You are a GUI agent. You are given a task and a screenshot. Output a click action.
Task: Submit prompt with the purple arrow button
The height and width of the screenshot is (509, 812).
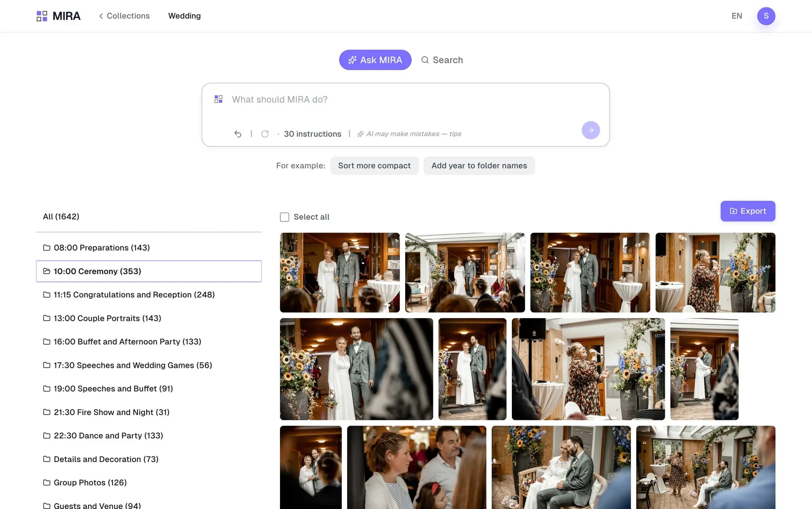(x=590, y=130)
